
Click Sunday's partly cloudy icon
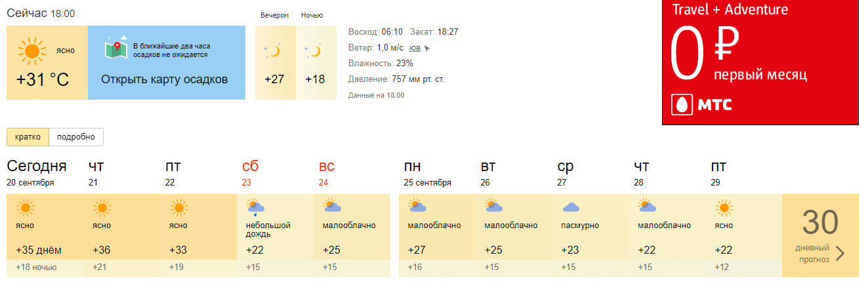(331, 207)
